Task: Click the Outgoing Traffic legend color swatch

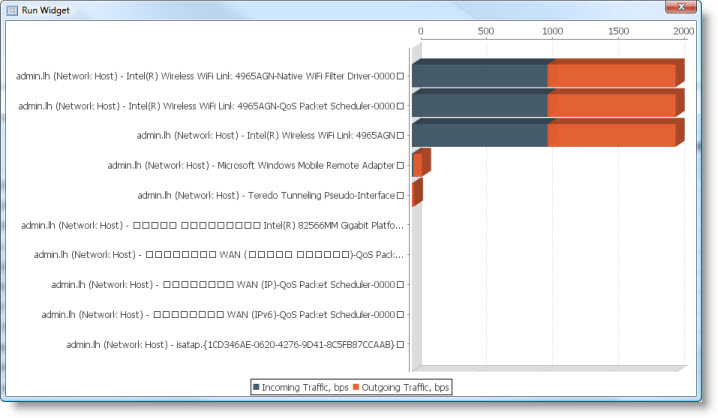Action: coord(356,387)
